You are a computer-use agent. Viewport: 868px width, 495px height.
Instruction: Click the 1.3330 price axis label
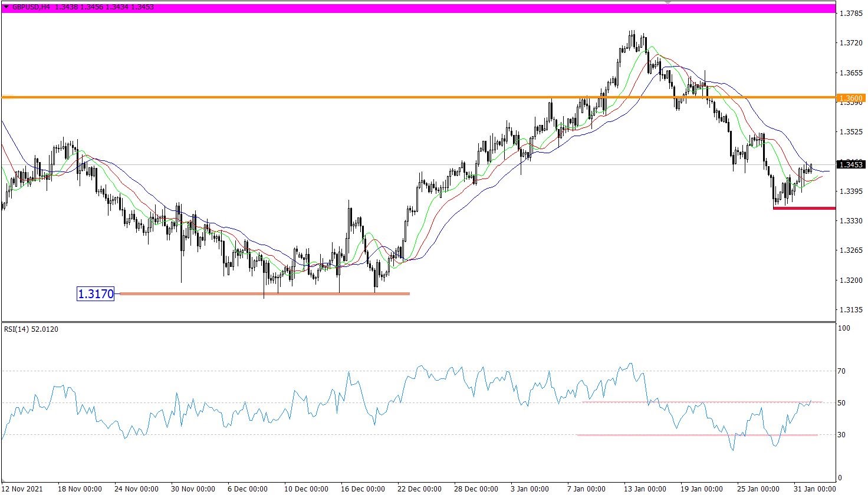pos(851,221)
